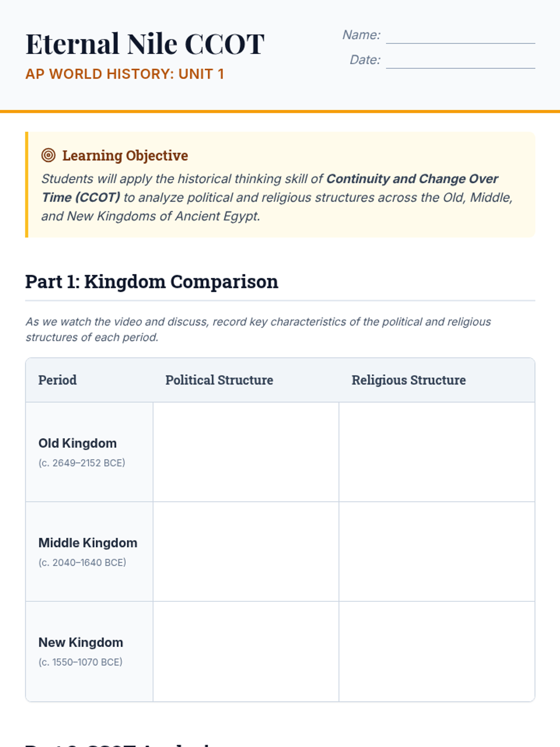Click the Date input line
This screenshot has width=560, height=747.
click(x=461, y=61)
